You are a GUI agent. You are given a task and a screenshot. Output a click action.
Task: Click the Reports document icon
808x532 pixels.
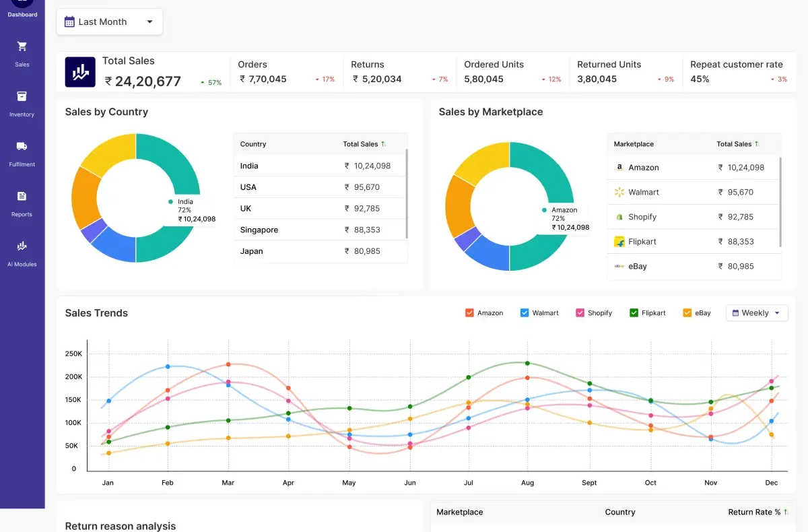22,196
